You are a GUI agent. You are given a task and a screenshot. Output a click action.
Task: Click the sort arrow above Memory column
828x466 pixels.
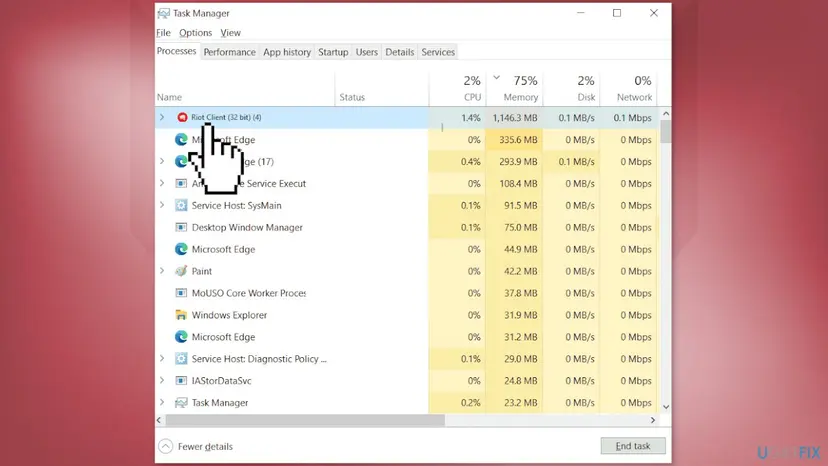click(x=496, y=78)
